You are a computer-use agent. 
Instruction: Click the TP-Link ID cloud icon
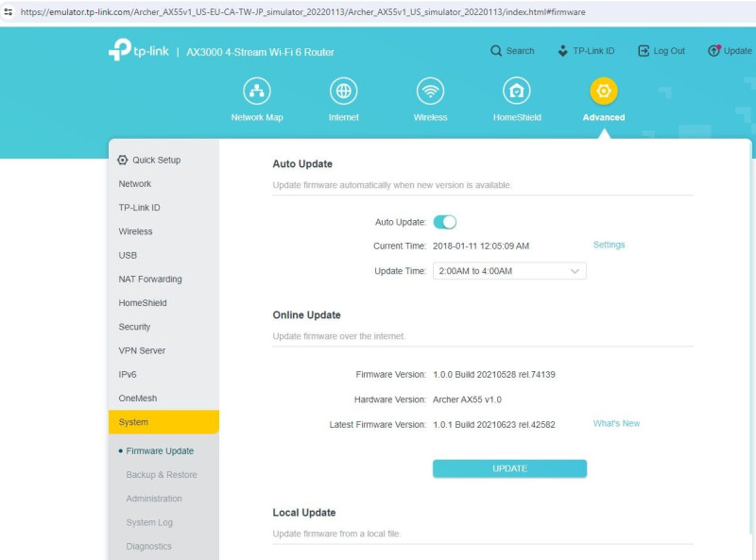[x=562, y=51]
